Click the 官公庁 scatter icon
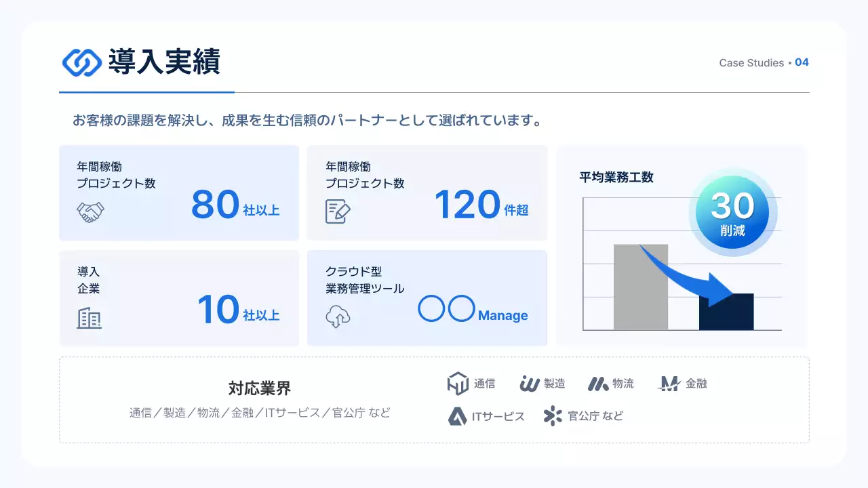The height and width of the screenshot is (488, 868). pyautogui.click(x=551, y=415)
